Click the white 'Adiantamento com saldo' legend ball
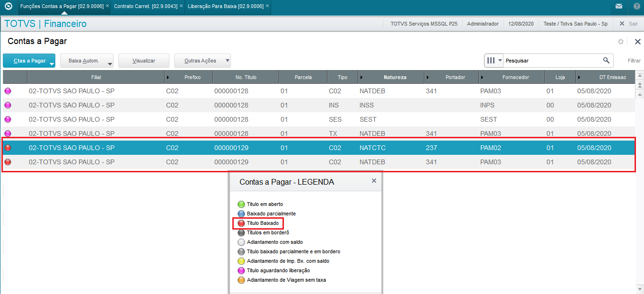The image size is (644, 294). point(241,242)
